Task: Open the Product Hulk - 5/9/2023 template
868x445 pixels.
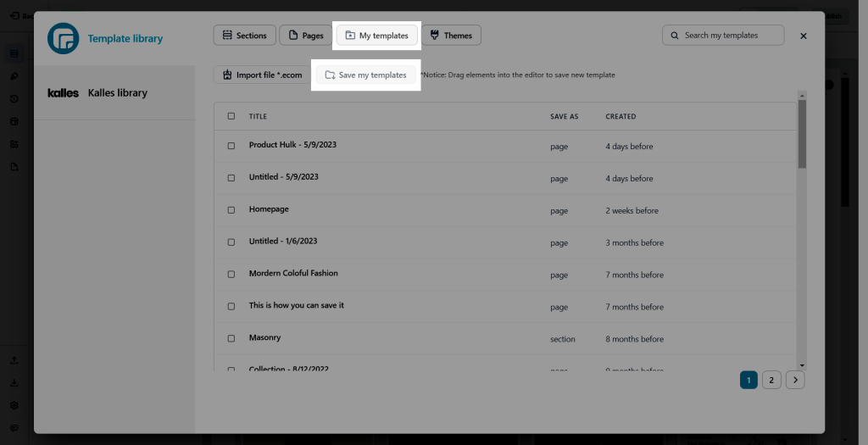Action: tap(292, 144)
